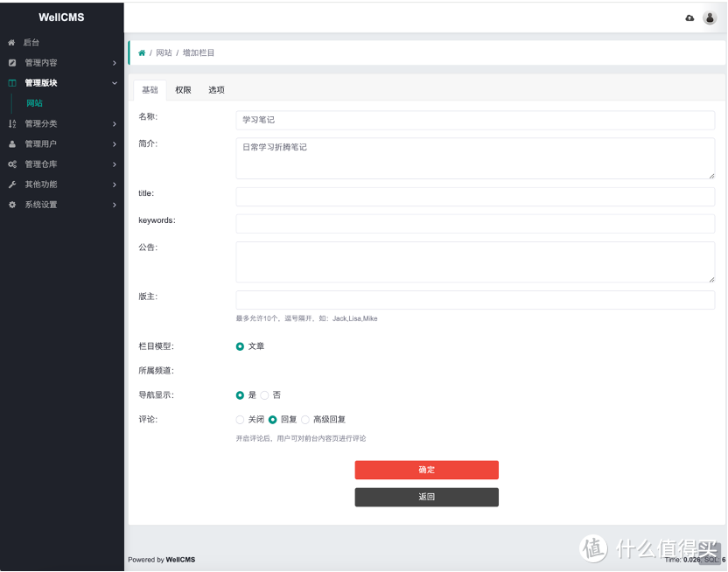Click the cloud icon in top bar
728x572 pixels.
689,18
